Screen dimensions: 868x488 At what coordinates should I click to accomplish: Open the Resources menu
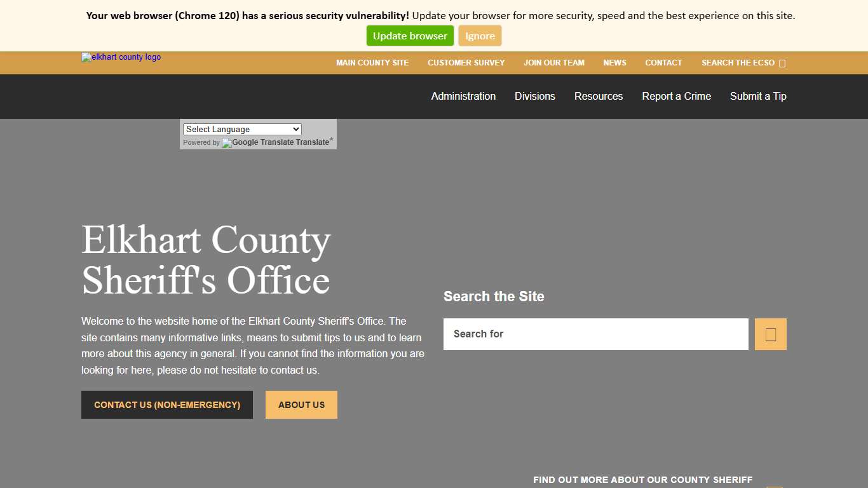599,96
